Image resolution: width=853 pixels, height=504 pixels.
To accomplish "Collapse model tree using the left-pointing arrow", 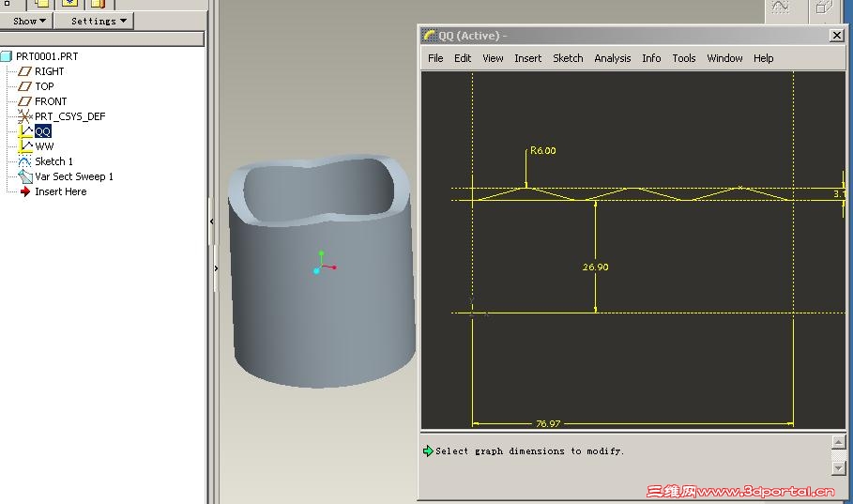I will [212, 221].
